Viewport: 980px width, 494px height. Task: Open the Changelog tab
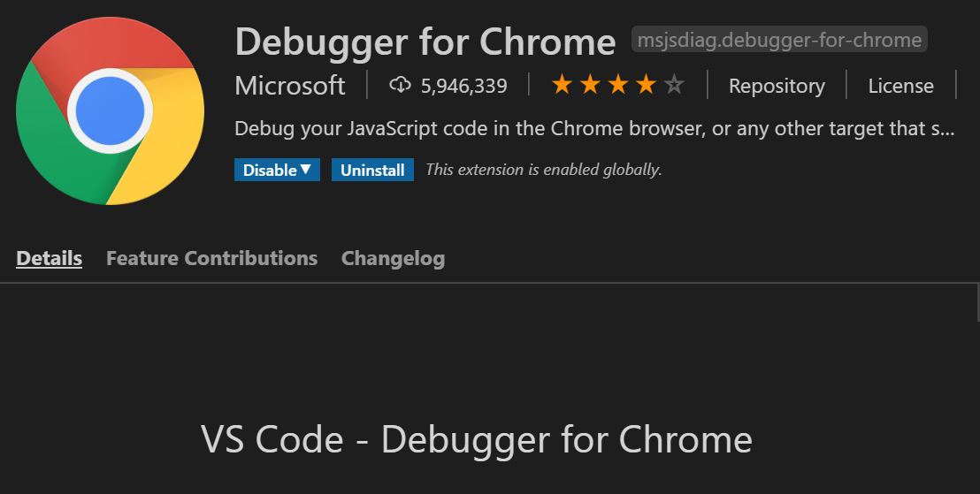[x=393, y=259]
